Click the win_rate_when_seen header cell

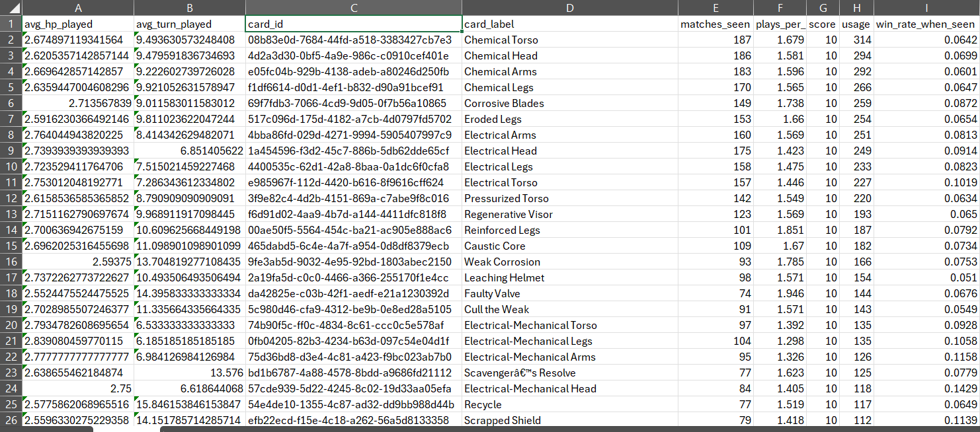point(926,24)
